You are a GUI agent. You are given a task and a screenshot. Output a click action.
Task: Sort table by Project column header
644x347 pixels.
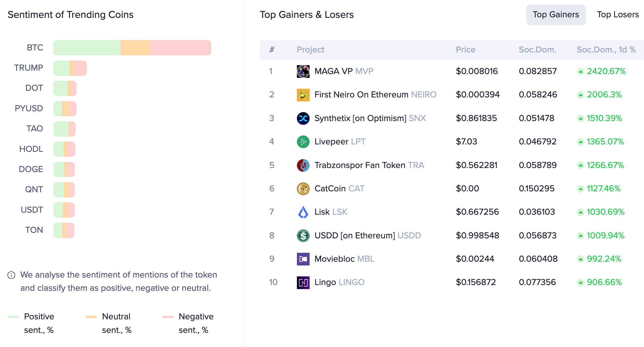click(x=310, y=50)
